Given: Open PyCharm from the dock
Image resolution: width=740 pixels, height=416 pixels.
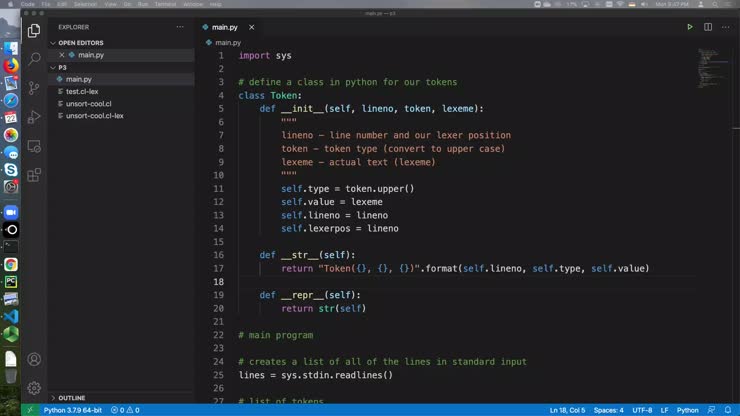Looking at the screenshot, I should (x=11, y=282).
